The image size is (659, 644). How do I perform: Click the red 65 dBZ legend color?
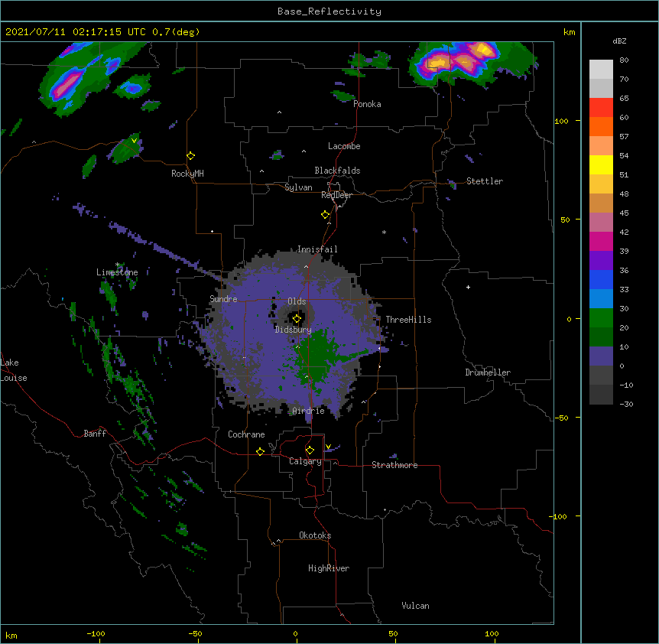tap(601, 107)
